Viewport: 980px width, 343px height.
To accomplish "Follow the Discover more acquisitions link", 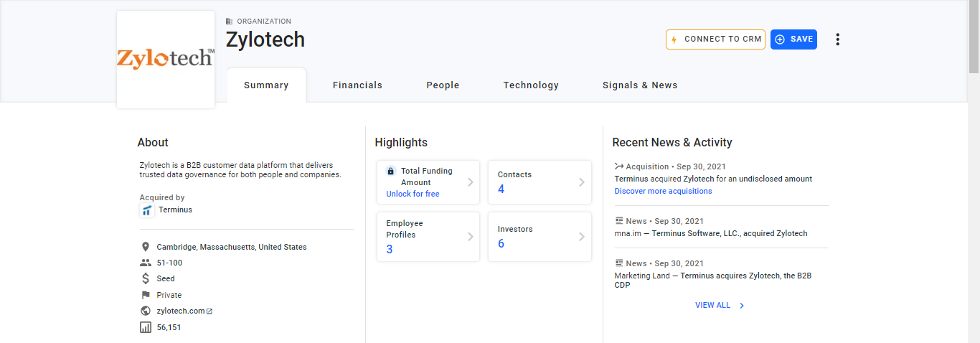I will click(663, 192).
